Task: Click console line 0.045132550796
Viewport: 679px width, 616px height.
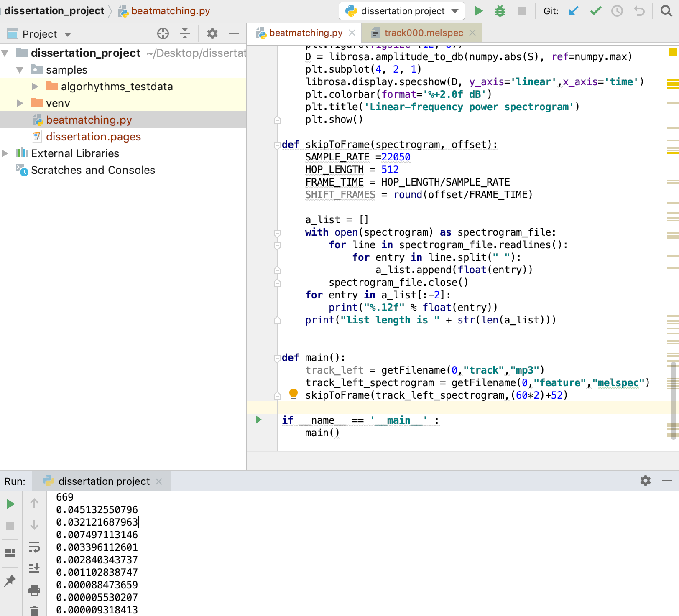Action: pyautogui.click(x=97, y=510)
